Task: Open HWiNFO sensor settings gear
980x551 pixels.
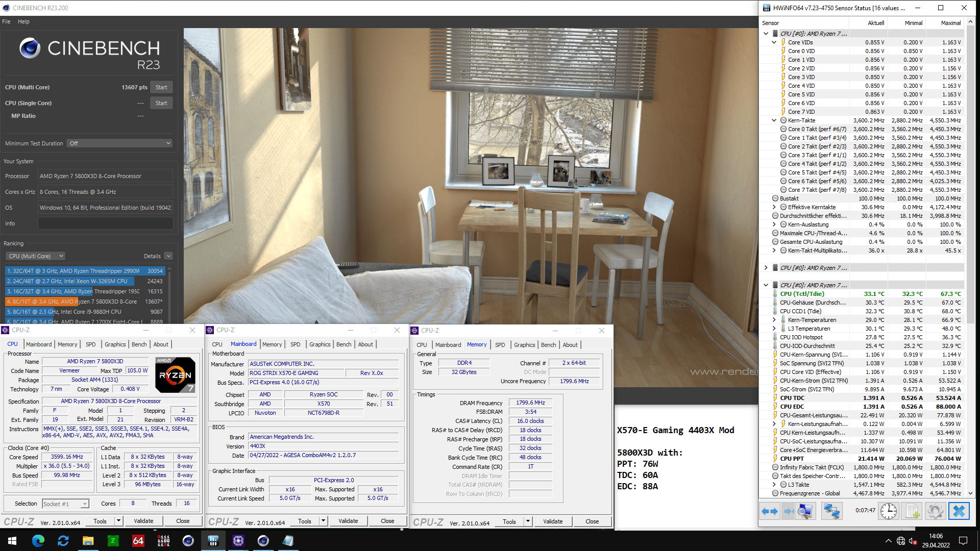Action: 936,511
